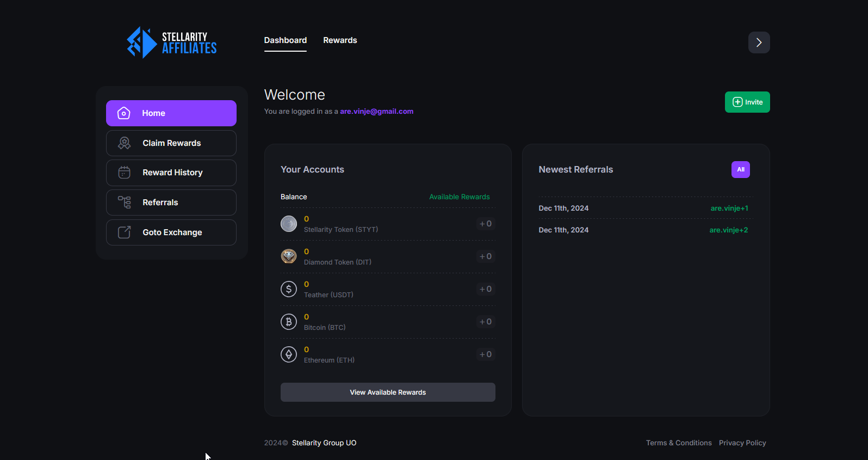Click the Home house icon in sidebar
The image size is (868, 460).
click(x=124, y=113)
